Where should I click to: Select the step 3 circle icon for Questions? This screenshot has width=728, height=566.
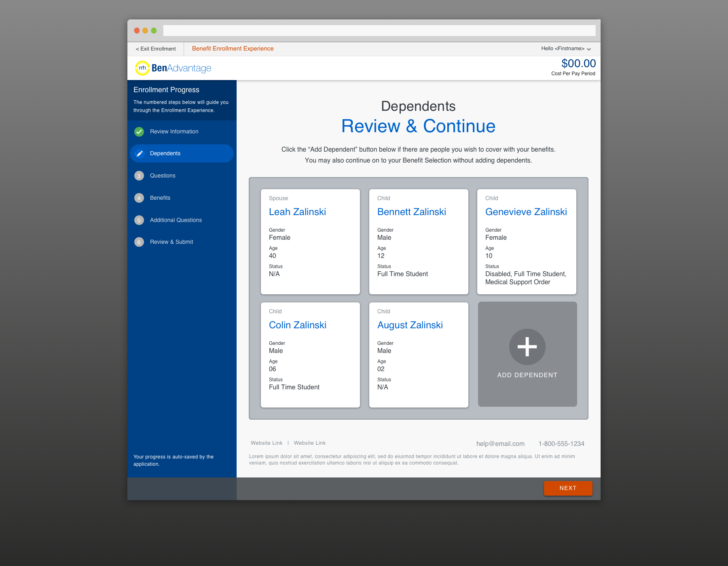coord(139,176)
